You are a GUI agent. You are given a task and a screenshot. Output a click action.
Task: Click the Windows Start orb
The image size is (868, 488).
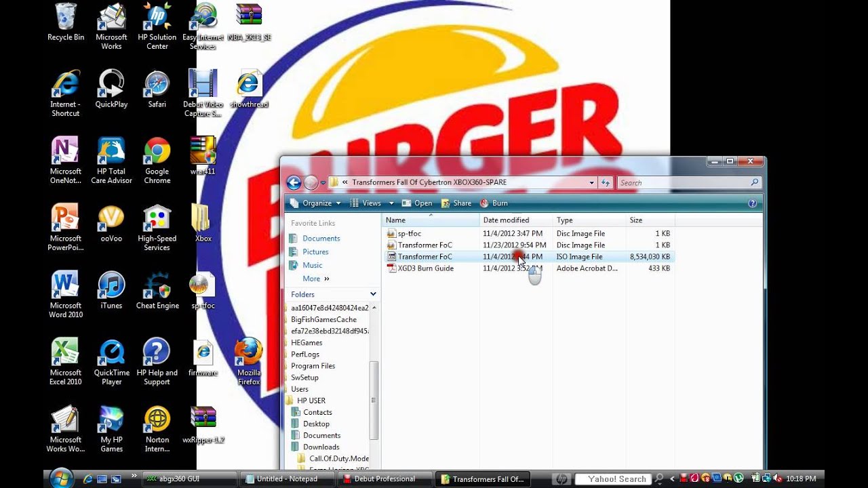tap(61, 478)
